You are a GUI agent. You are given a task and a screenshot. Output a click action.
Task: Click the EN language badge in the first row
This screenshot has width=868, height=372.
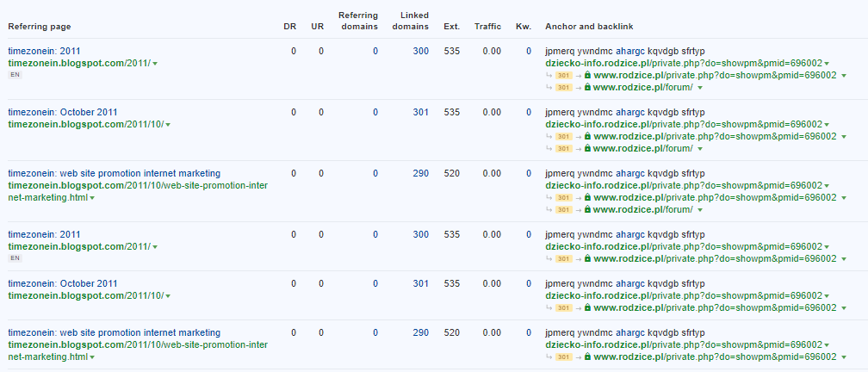(14, 75)
